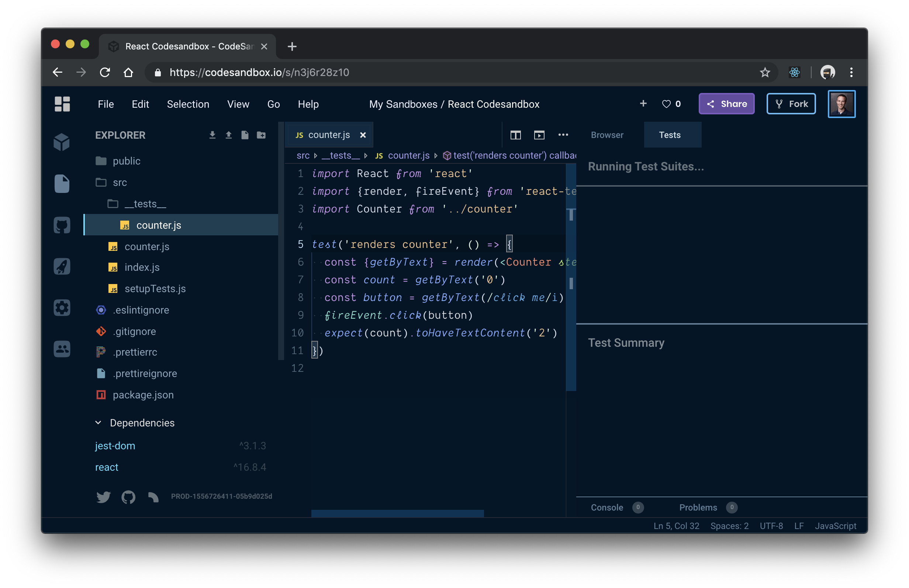Viewport: 909px width, 588px height.
Task: Click the new file icon in Explorer
Action: 245,135
